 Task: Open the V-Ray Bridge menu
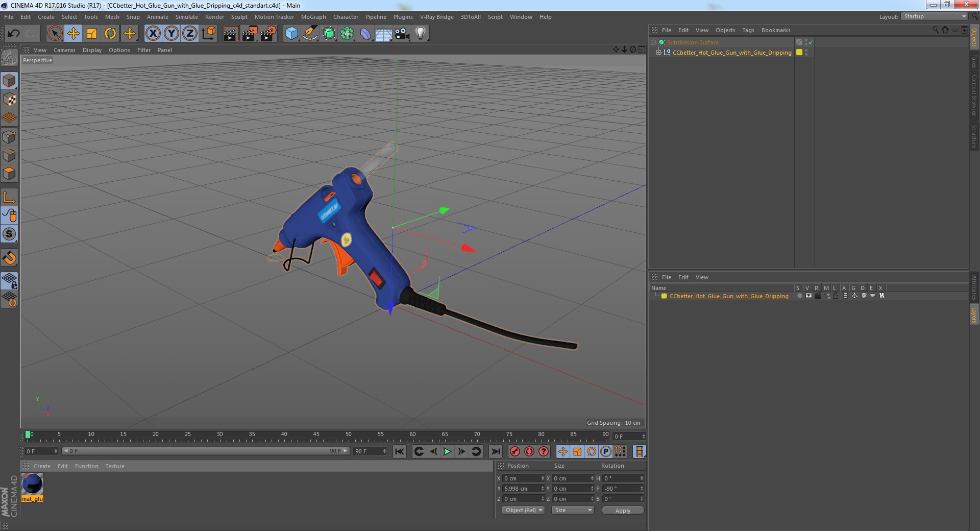point(436,17)
